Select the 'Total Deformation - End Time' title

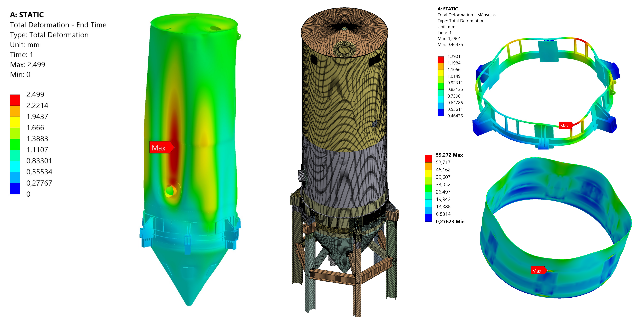58,25
